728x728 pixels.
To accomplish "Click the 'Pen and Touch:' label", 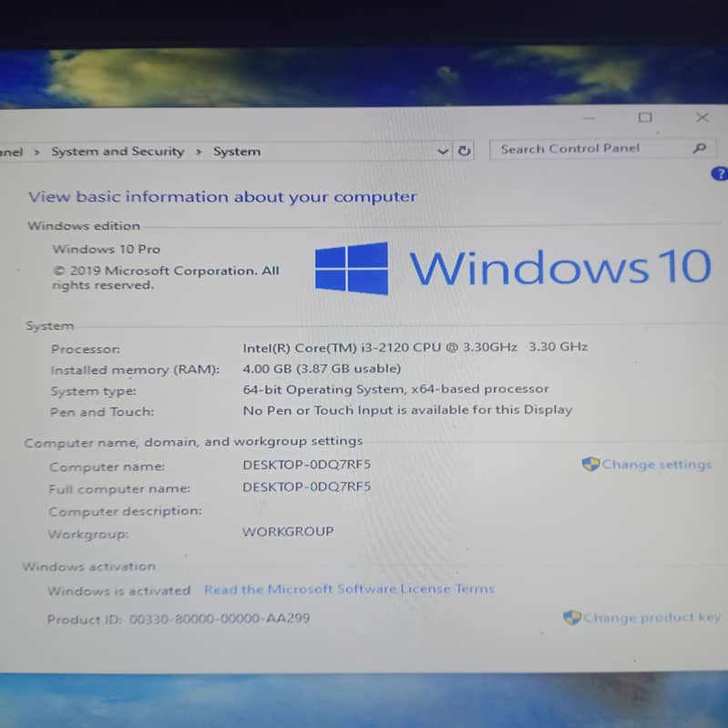I will 102,411.
